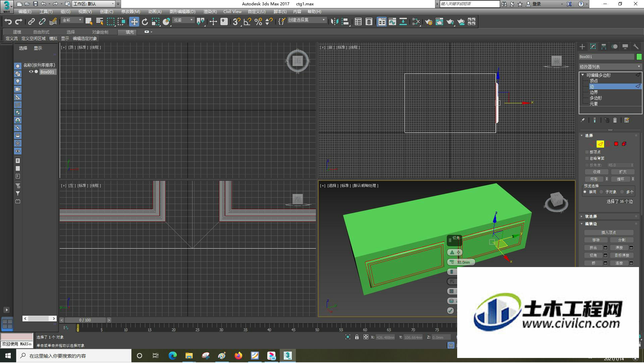Click the 插入顶点 button
Viewport: 644px width, 363px height.
click(609, 232)
